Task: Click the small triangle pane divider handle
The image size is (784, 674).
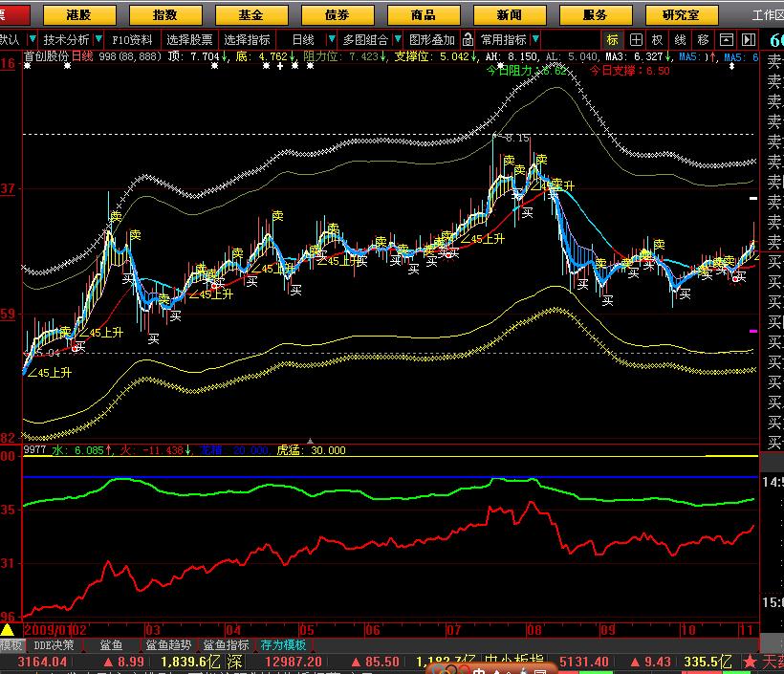Action: coord(310,441)
